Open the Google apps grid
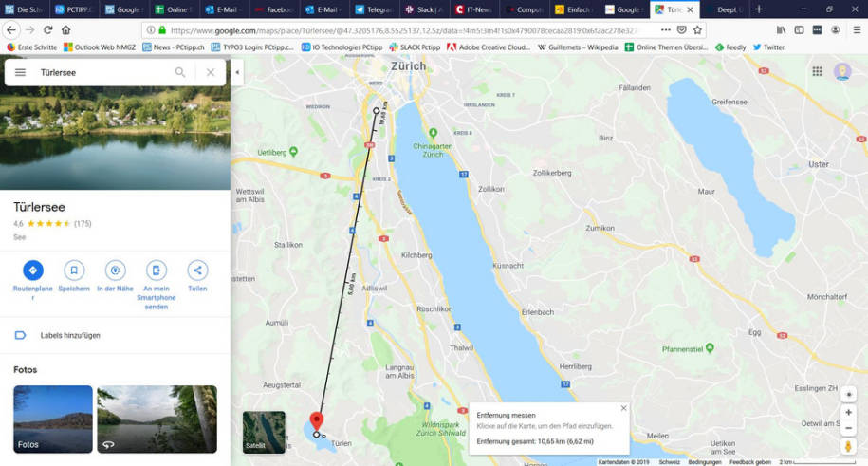Screen dimensions: 868x466 (x=817, y=71)
